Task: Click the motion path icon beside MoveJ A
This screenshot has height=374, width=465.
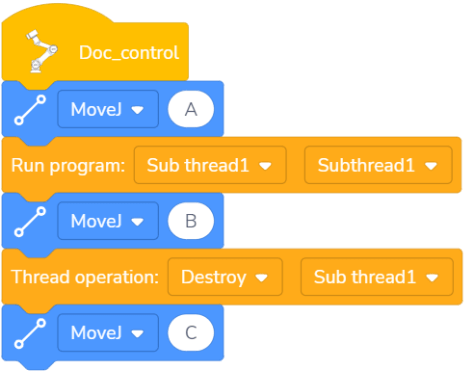Action: 30,110
